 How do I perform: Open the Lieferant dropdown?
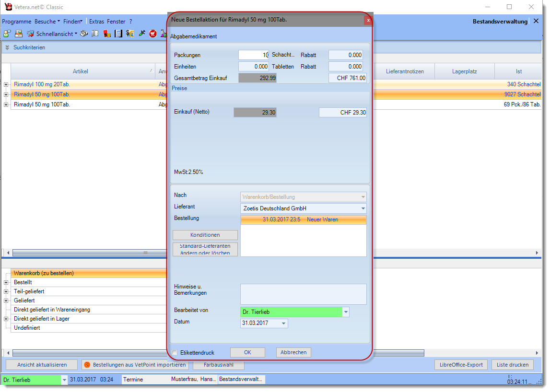click(362, 208)
